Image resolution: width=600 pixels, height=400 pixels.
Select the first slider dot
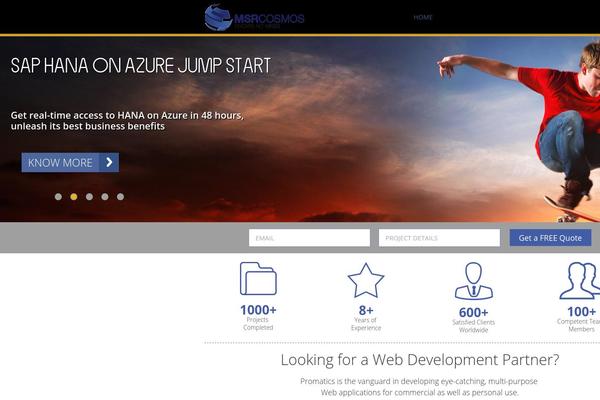pyautogui.click(x=58, y=197)
